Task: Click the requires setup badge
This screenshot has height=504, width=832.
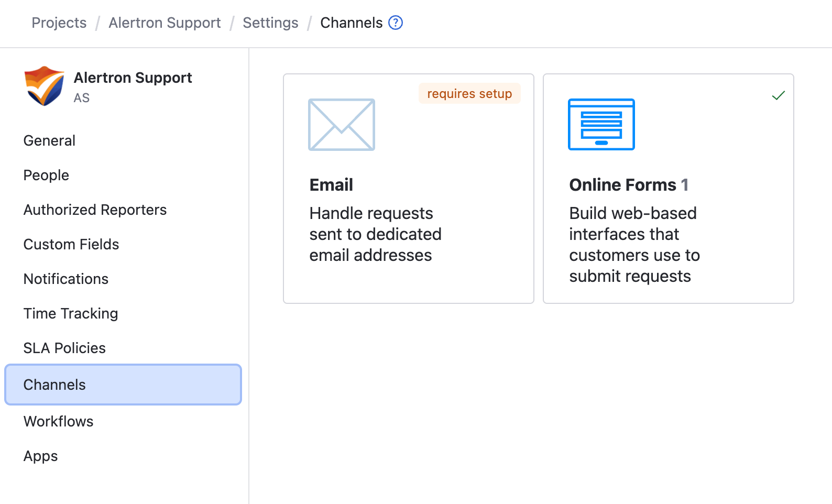Action: tap(469, 93)
